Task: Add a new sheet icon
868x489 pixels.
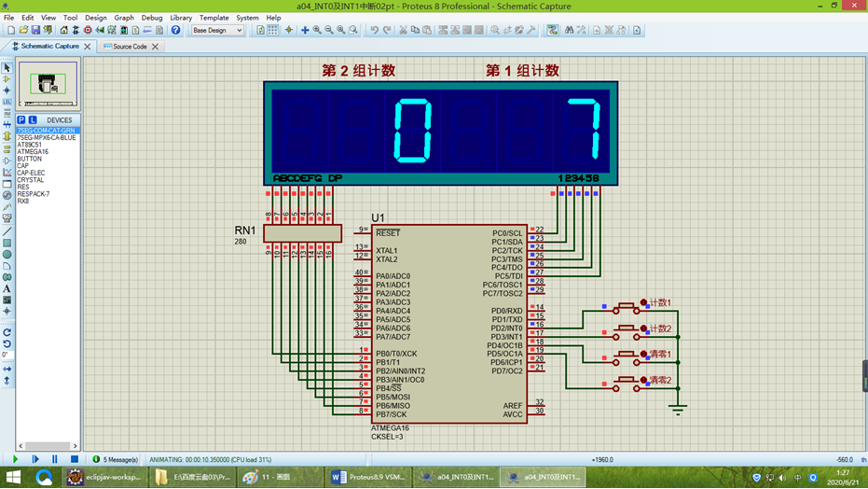Action: point(597,30)
